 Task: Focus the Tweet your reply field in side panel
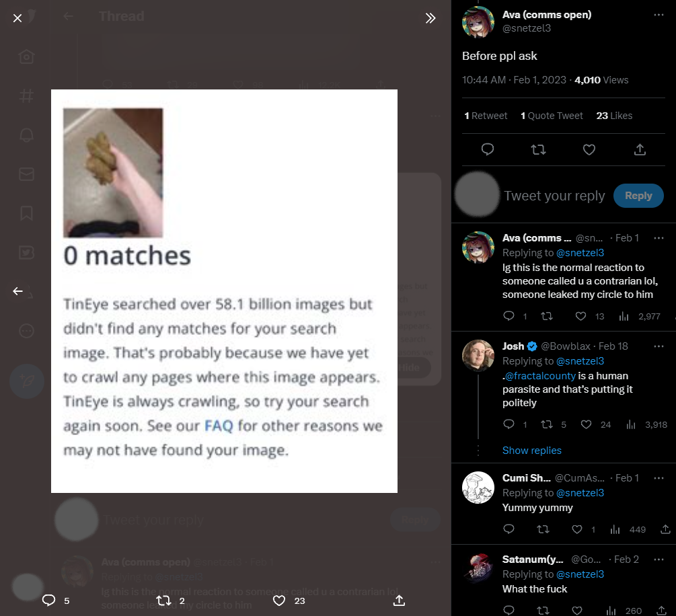point(554,196)
